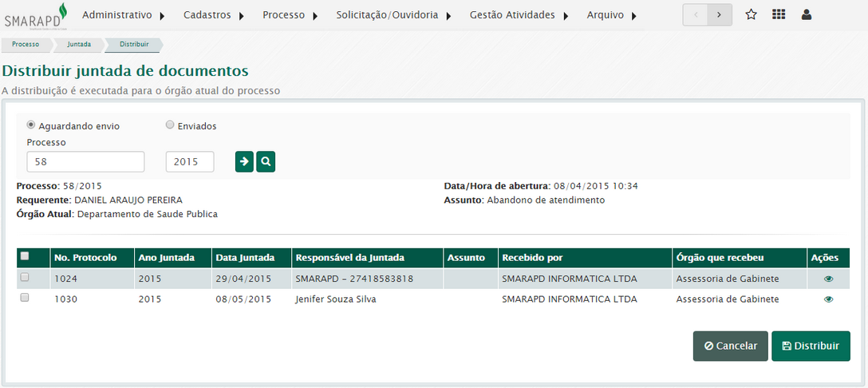The height and width of the screenshot is (388, 868).
Task: Click the Juntada breadcrumb
Action: point(78,45)
